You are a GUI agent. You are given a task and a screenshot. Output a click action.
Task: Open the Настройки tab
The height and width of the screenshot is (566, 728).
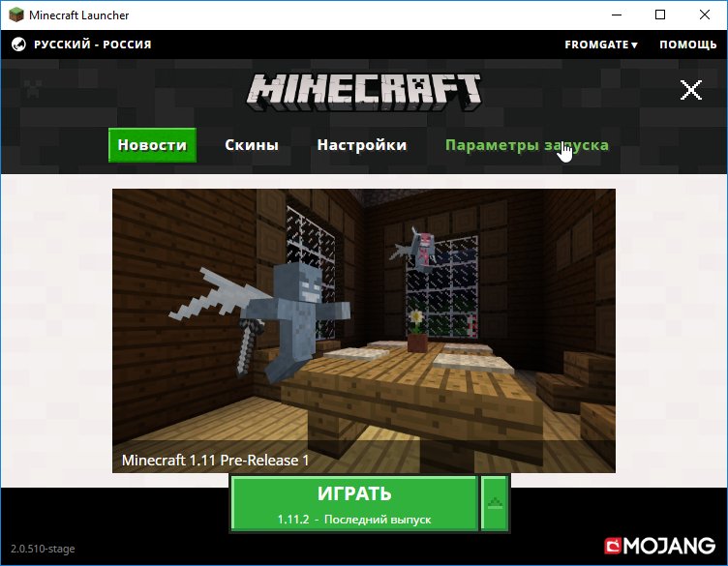[x=362, y=145]
